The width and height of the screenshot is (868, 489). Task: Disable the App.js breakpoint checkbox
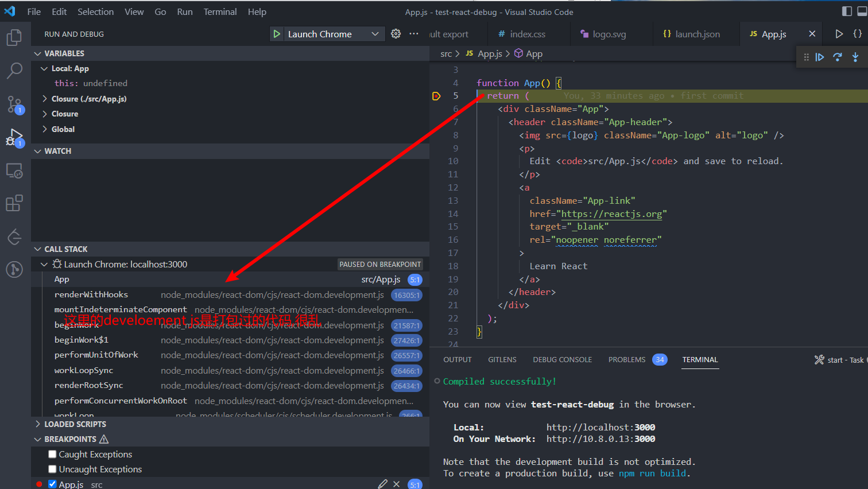(x=52, y=484)
